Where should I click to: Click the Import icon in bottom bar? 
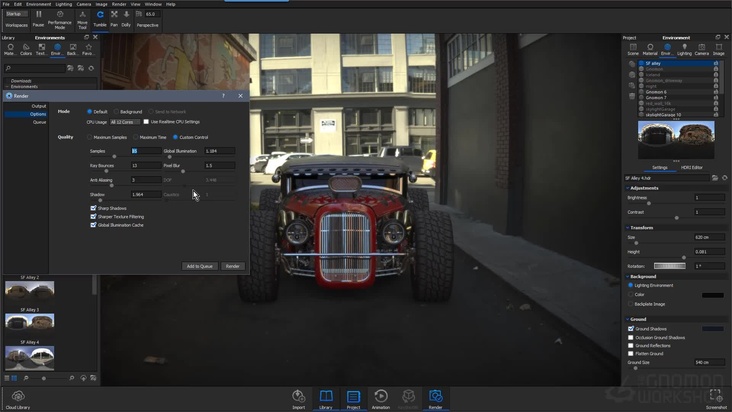299,399
